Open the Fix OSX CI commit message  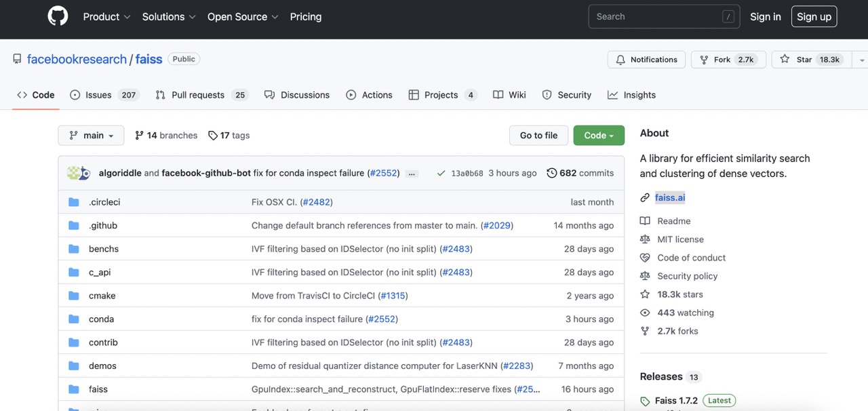tap(275, 202)
